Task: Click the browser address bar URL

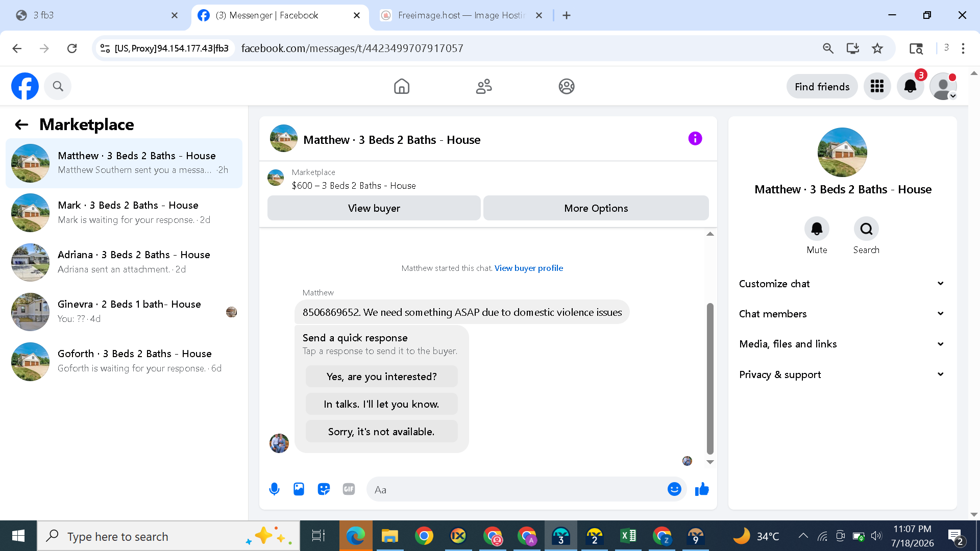Action: pyautogui.click(x=352, y=48)
